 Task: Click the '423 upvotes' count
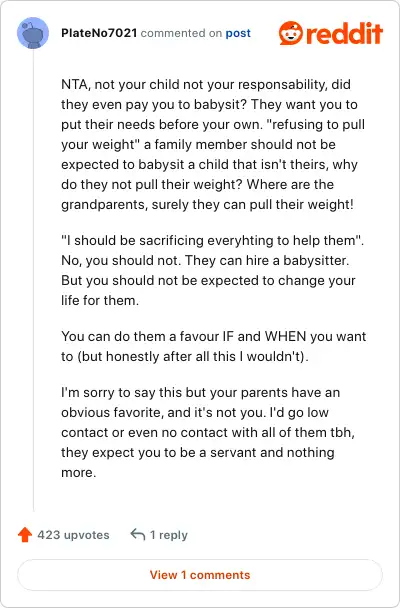click(73, 535)
